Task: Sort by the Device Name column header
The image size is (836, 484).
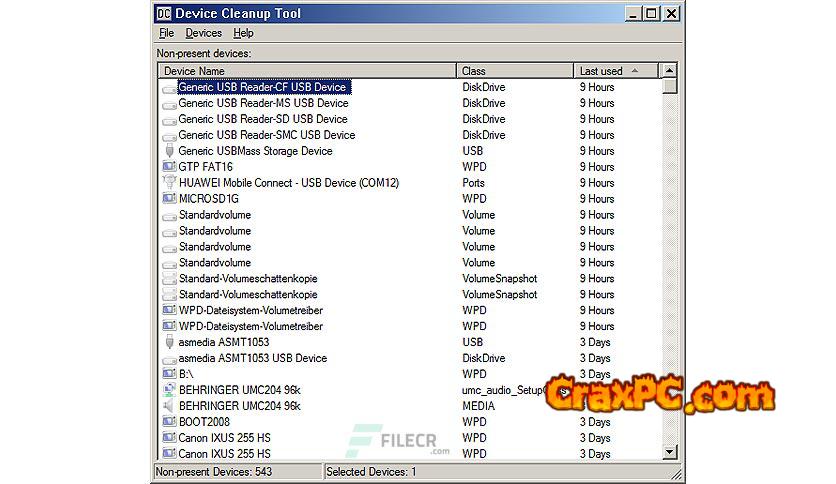Action: tap(307, 71)
